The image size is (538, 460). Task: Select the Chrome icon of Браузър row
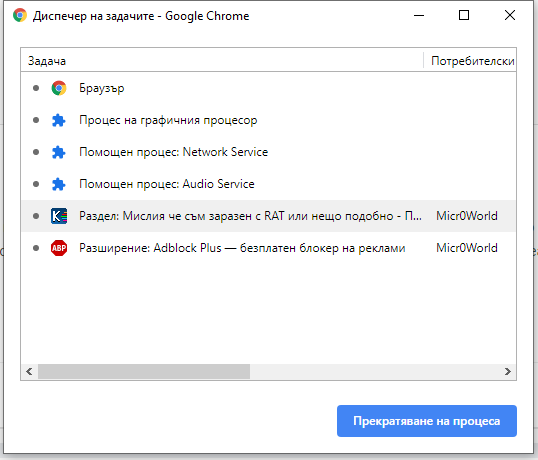pos(59,88)
